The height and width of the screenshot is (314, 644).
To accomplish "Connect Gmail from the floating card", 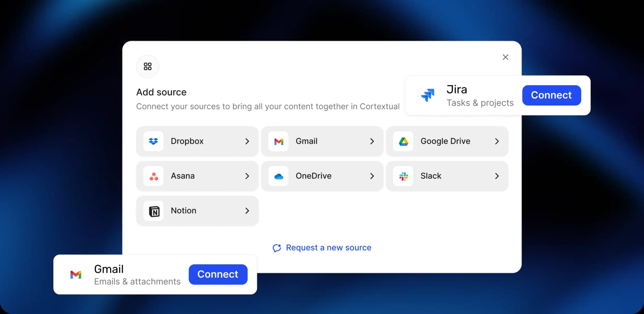I will point(218,274).
